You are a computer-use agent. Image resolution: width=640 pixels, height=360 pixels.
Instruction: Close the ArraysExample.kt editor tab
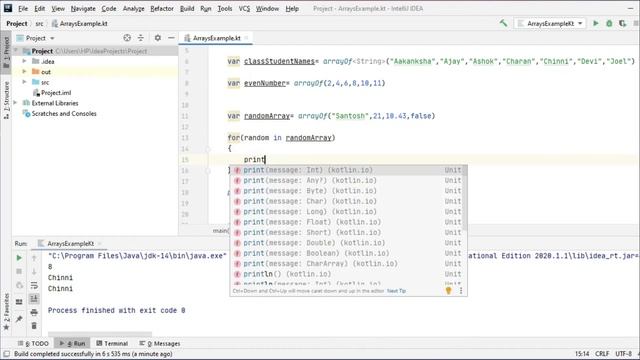click(247, 38)
